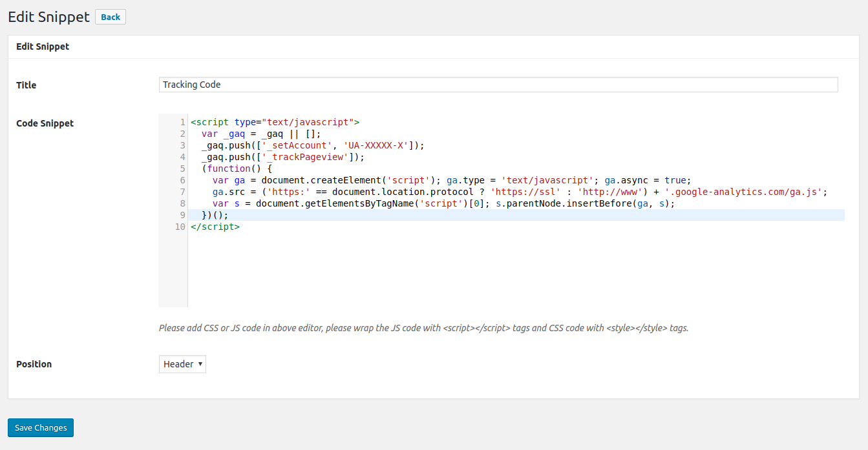
Task: Click line number 5 in the editor gutter
Action: coord(184,169)
